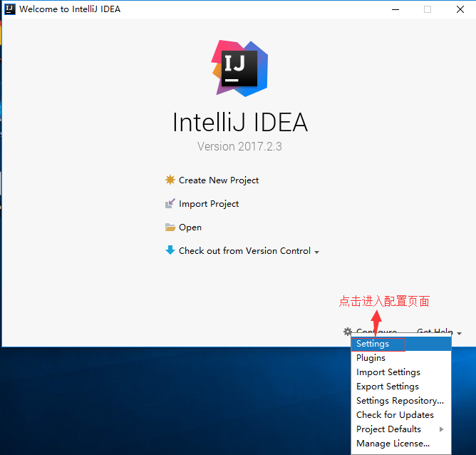Click the Import Project arrow icon
Viewport: 476px width, 455px height.
click(x=170, y=203)
